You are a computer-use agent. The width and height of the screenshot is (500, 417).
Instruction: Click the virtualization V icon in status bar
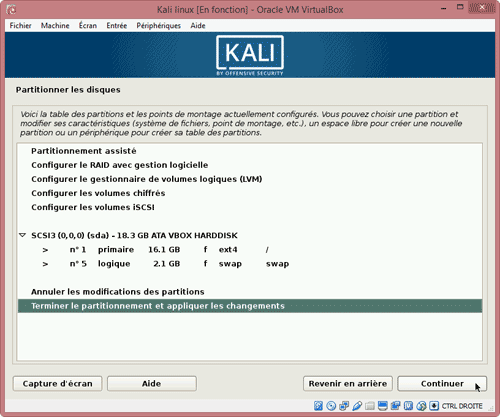coord(408,405)
